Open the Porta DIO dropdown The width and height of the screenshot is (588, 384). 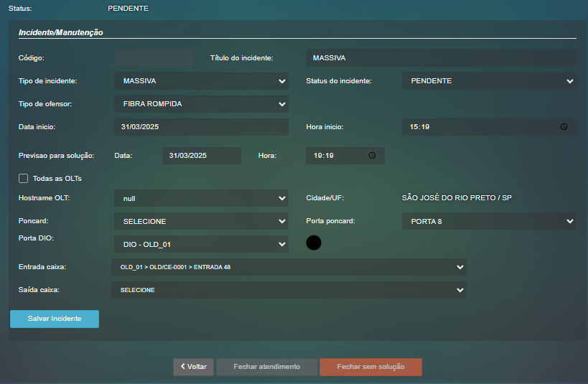(201, 245)
